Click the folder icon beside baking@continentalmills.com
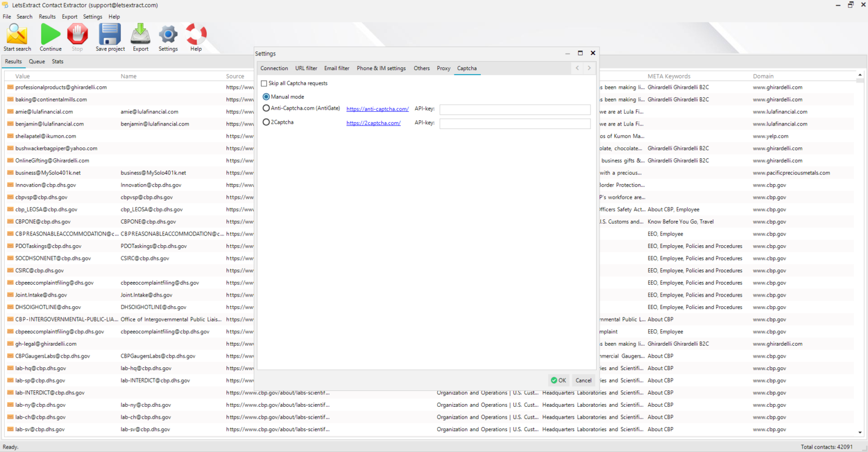Image resolution: width=868 pixels, height=452 pixels. point(9,99)
